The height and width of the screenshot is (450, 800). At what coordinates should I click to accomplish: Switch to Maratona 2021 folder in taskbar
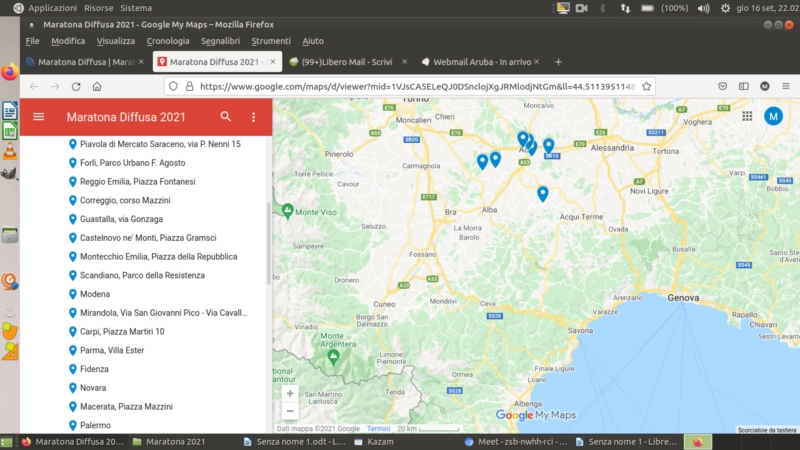(x=175, y=442)
